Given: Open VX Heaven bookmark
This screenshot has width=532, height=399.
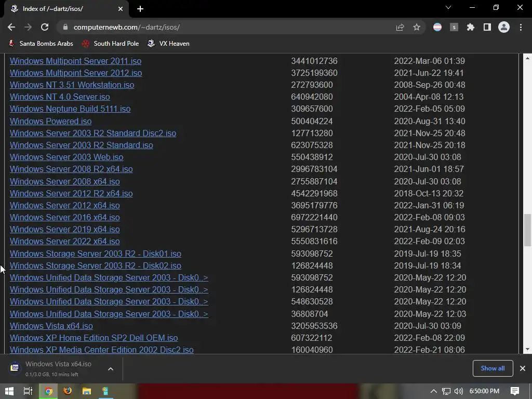Looking at the screenshot, I should click(x=169, y=44).
